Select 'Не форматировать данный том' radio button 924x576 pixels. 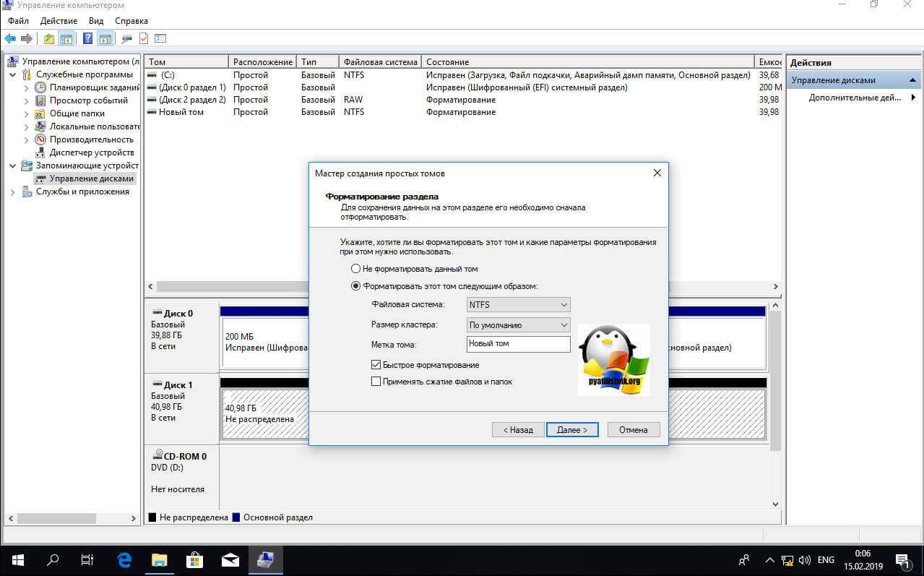tap(355, 268)
